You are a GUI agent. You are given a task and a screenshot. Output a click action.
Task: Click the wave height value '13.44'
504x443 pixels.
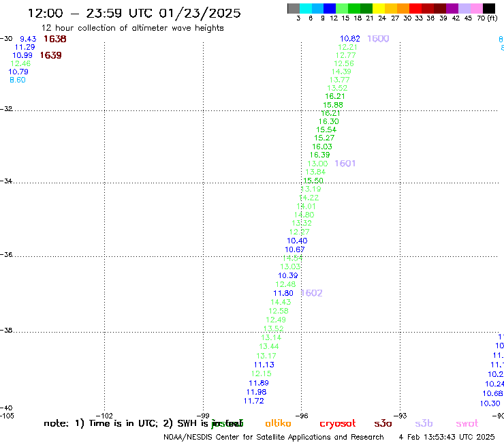[x=269, y=346]
